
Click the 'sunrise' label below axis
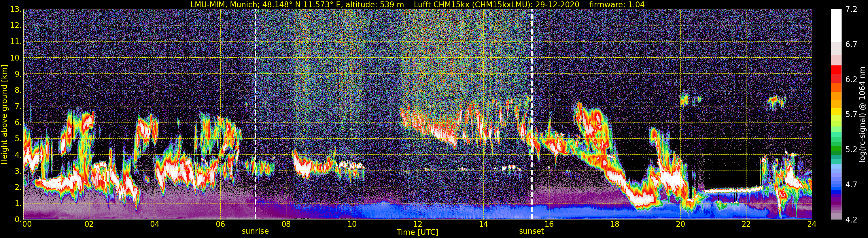pyautogui.click(x=256, y=231)
